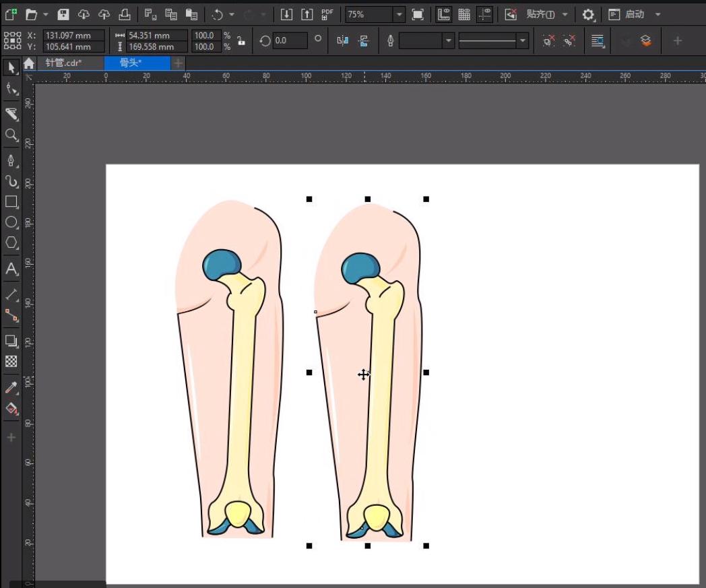Paste from clipboard

192,14
